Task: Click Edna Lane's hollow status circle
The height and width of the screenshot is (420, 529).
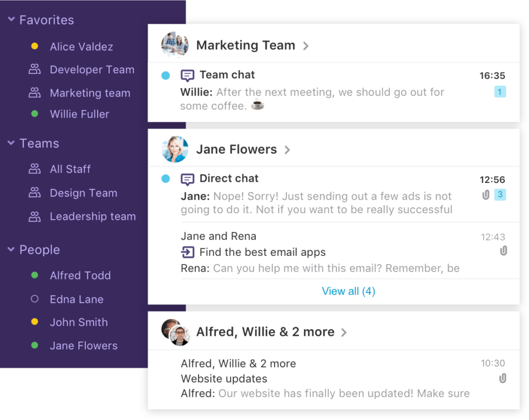Action: click(33, 299)
